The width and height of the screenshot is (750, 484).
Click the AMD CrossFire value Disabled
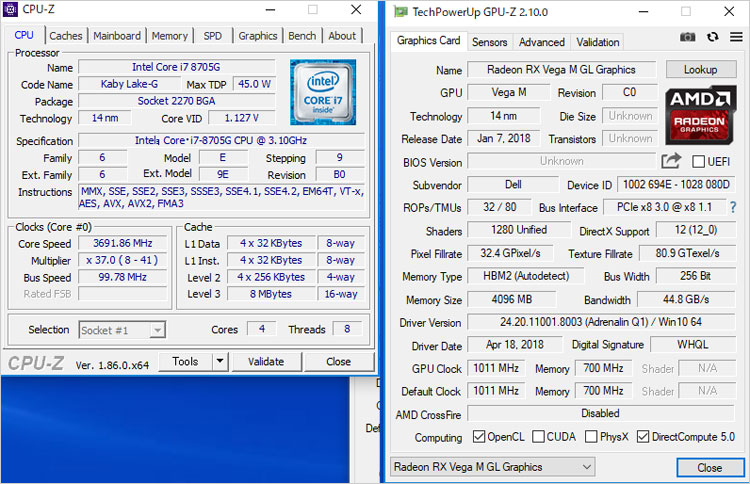601,413
